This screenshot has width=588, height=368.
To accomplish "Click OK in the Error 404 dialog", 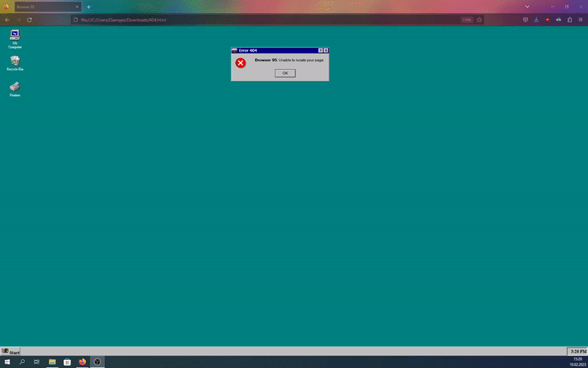I will (x=285, y=73).
